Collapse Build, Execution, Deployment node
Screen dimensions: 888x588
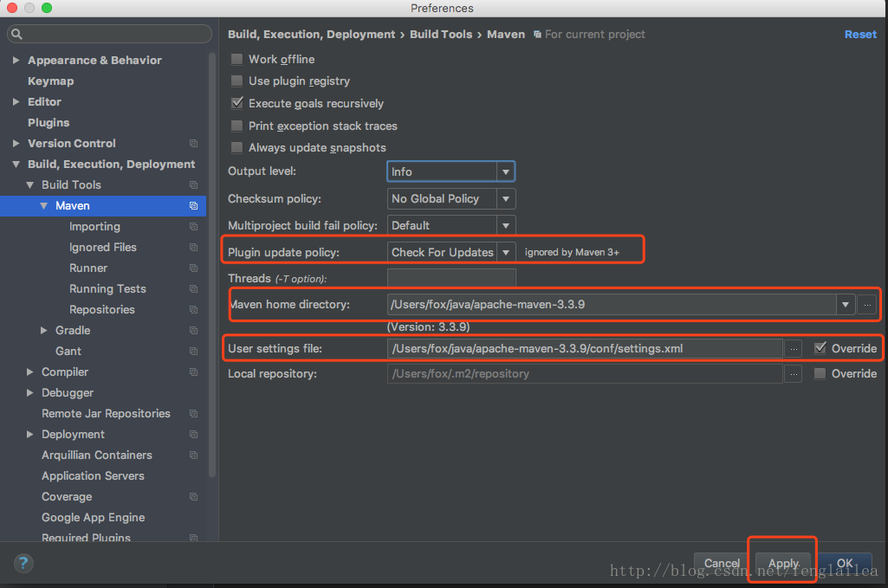click(16, 165)
